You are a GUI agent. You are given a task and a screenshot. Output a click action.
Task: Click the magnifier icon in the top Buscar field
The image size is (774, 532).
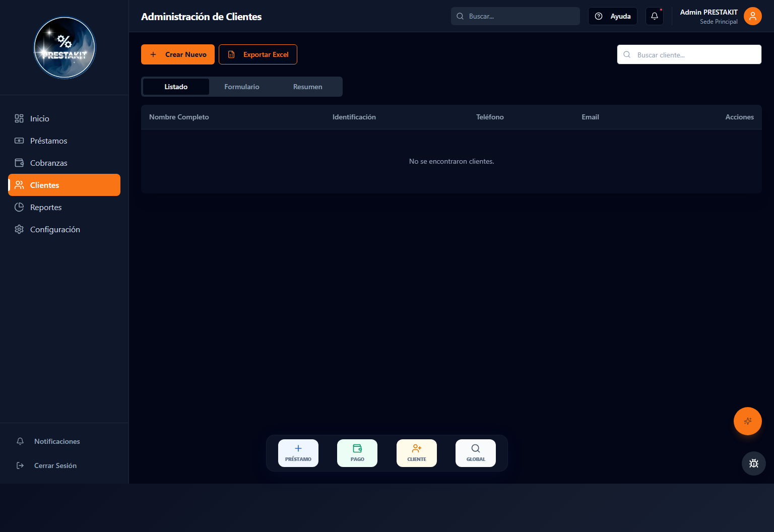click(x=460, y=16)
